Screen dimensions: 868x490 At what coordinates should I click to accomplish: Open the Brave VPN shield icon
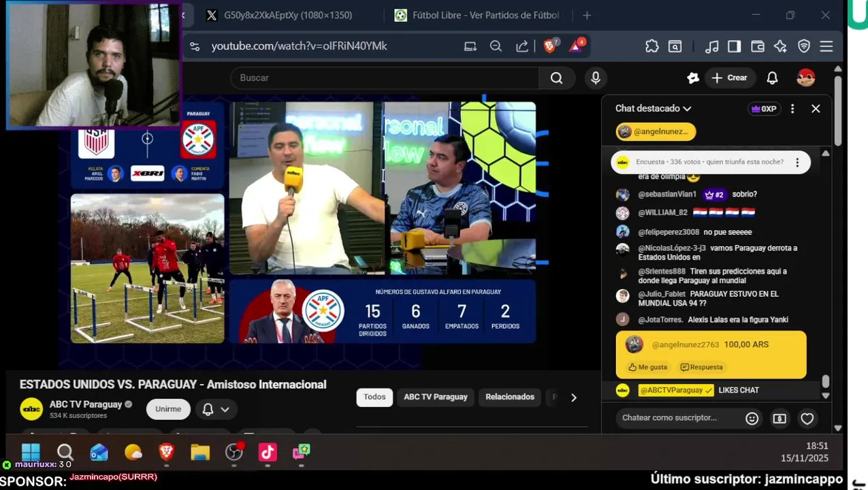click(x=804, y=46)
